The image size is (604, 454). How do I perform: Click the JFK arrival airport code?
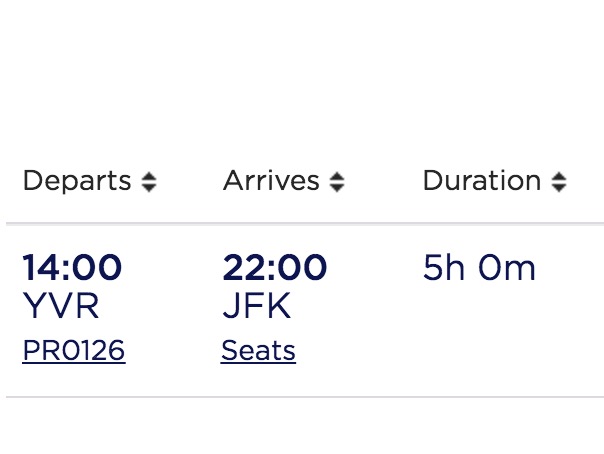tap(257, 305)
